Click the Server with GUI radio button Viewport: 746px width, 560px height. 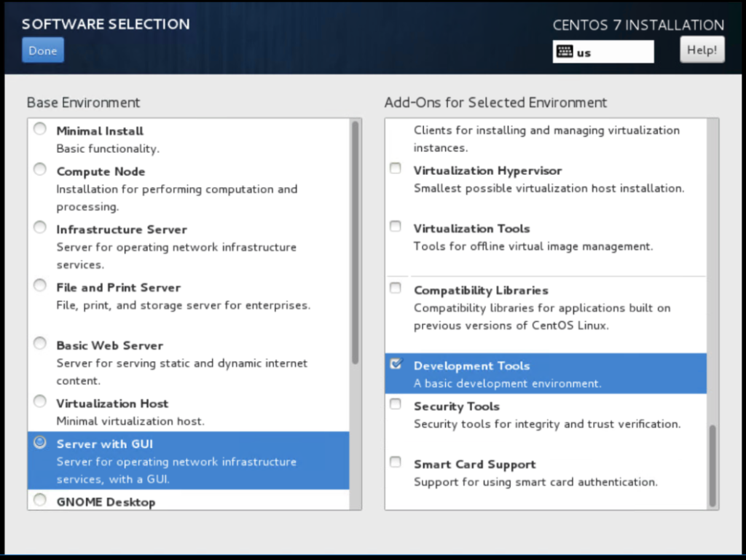pos(41,442)
